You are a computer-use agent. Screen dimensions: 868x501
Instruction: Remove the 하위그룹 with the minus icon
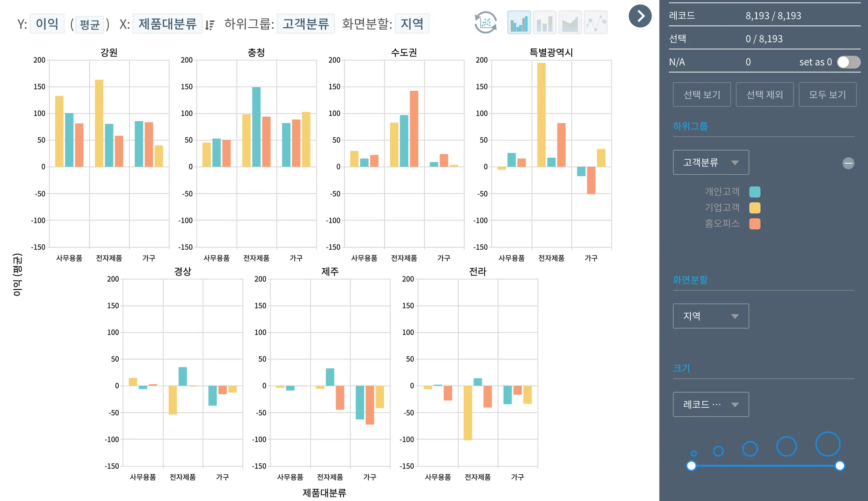[848, 163]
